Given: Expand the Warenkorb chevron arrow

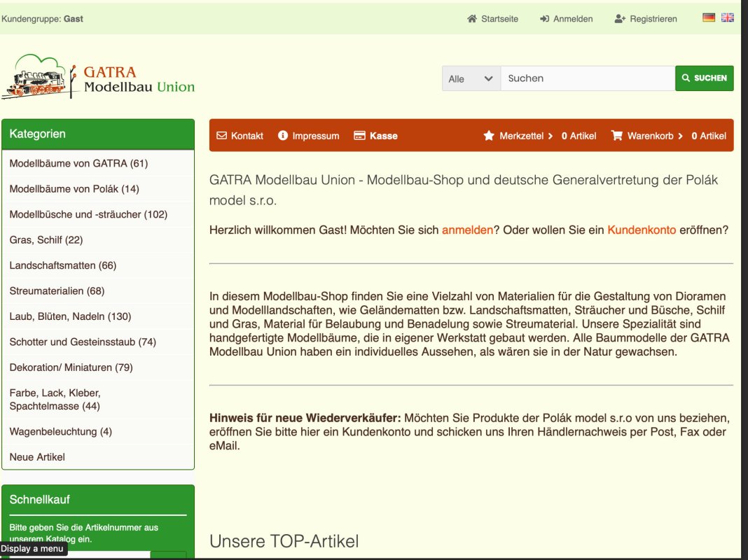Looking at the screenshot, I should pos(680,136).
